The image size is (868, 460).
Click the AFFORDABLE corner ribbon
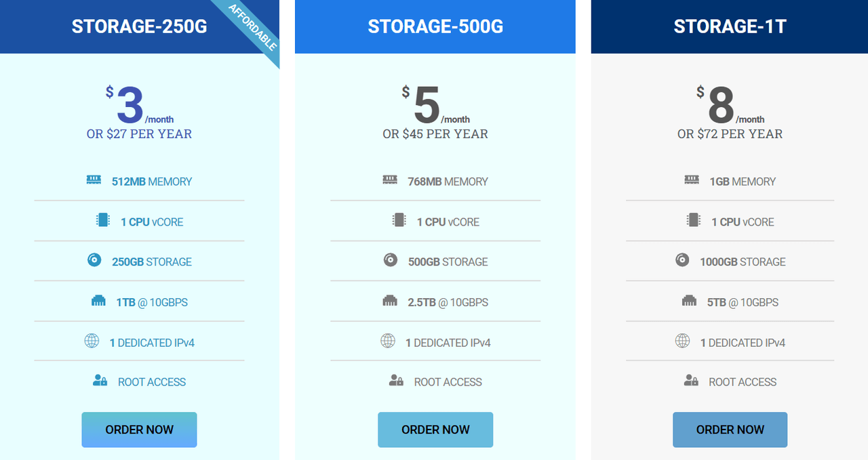point(252,28)
